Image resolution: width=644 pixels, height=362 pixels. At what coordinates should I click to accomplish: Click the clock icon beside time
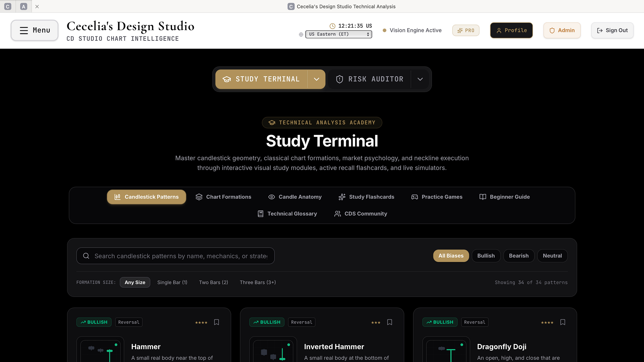pos(332,26)
